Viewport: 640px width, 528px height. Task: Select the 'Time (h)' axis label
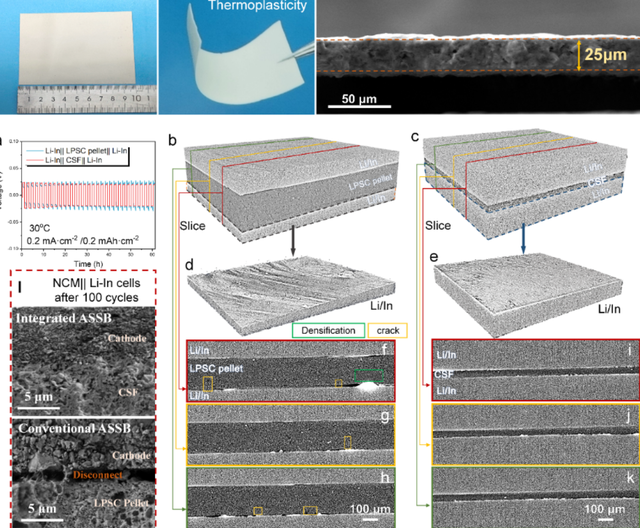point(88,264)
